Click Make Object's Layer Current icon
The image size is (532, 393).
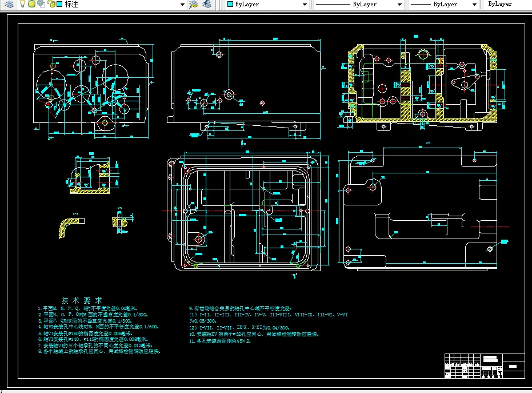pos(193,4)
